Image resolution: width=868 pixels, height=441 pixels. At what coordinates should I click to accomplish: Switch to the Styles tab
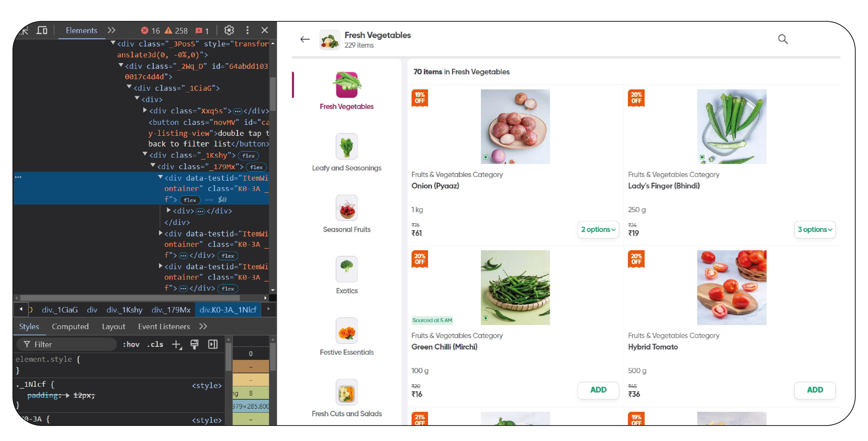point(29,327)
